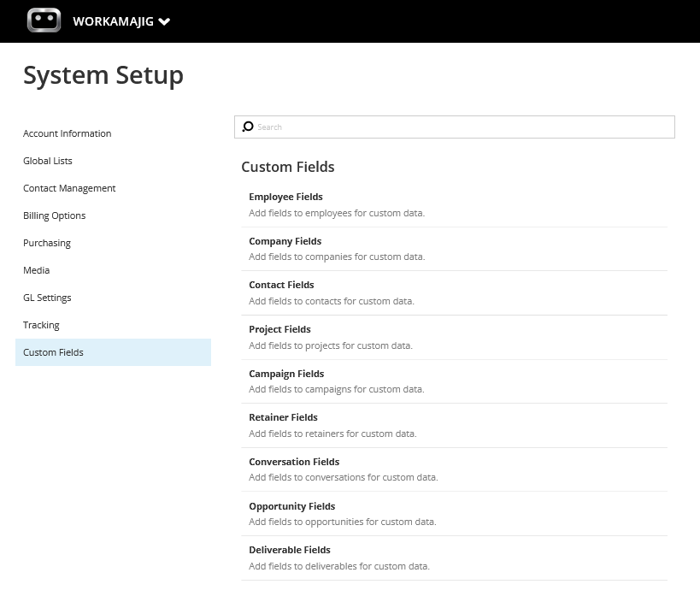Select Global Lists in sidebar
700x602 pixels.
(47, 161)
